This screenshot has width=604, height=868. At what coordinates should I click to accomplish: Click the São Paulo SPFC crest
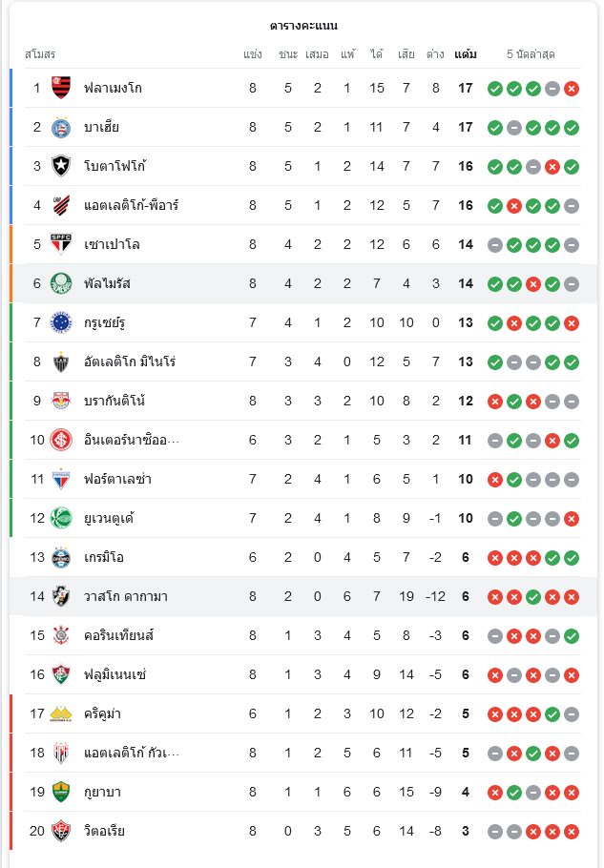click(x=61, y=245)
